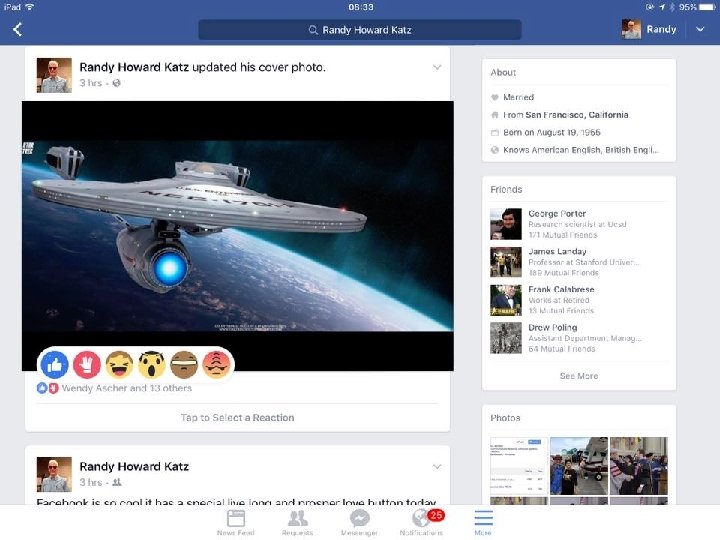Screen dimensions: 720x540
Task: Expand the account dropdown chevron in header
Action: pos(700,29)
